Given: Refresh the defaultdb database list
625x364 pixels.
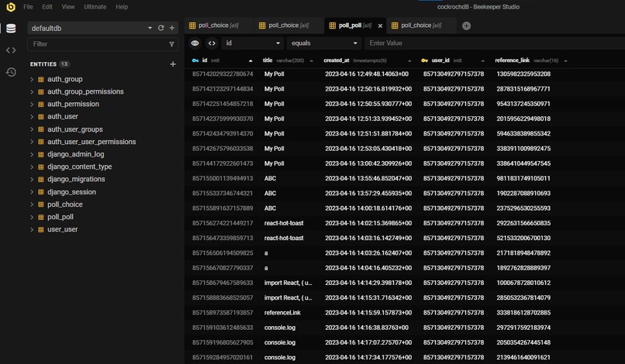Looking at the screenshot, I should pos(161,28).
